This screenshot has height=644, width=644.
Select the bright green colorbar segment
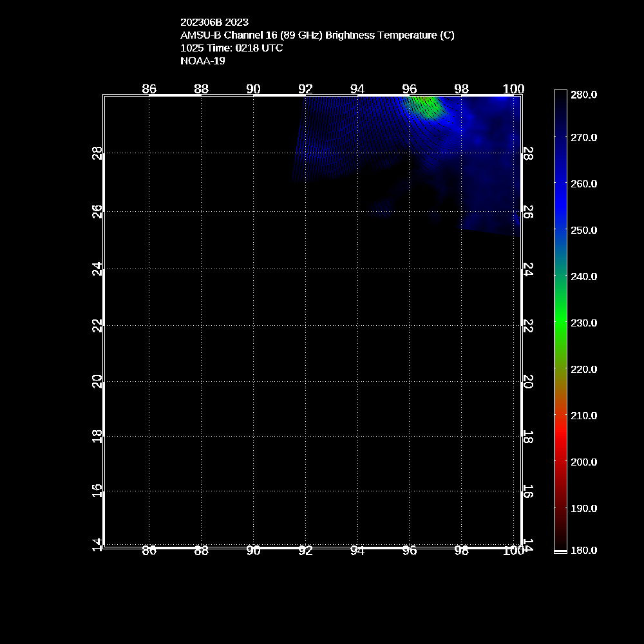click(x=560, y=323)
